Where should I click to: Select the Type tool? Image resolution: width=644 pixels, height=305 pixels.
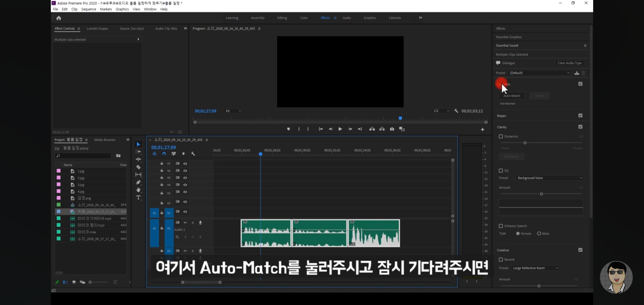[138, 198]
